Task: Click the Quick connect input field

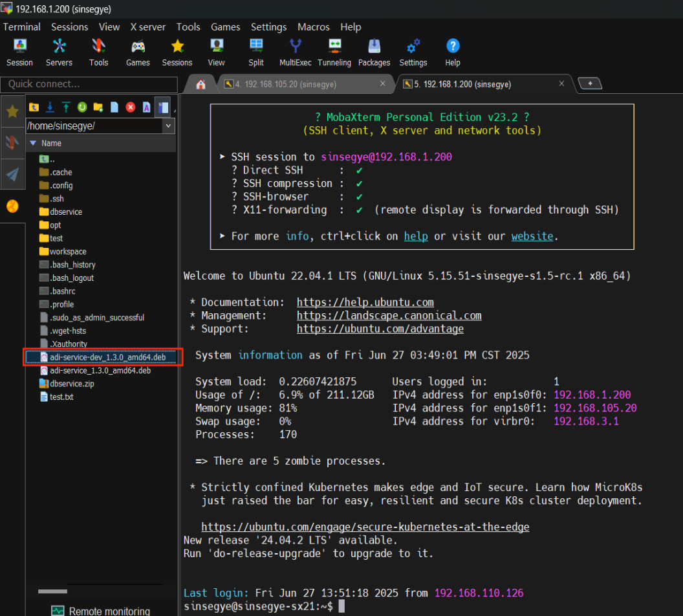Action: [x=89, y=84]
